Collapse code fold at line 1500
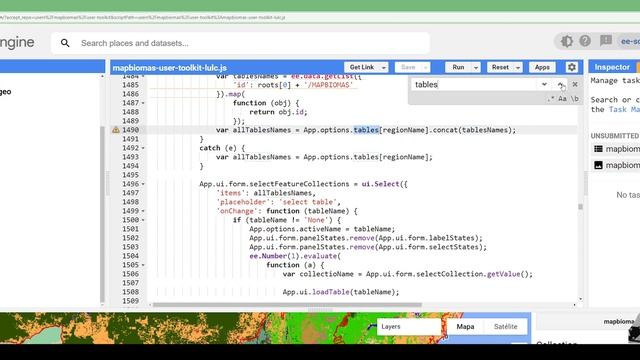The width and height of the screenshot is (640, 360). click(x=143, y=220)
